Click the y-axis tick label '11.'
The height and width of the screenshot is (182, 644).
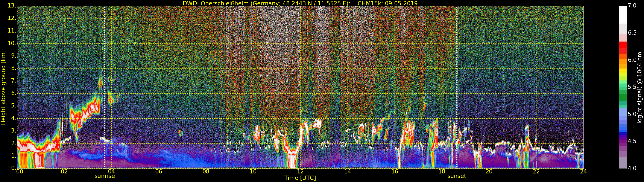(12, 31)
